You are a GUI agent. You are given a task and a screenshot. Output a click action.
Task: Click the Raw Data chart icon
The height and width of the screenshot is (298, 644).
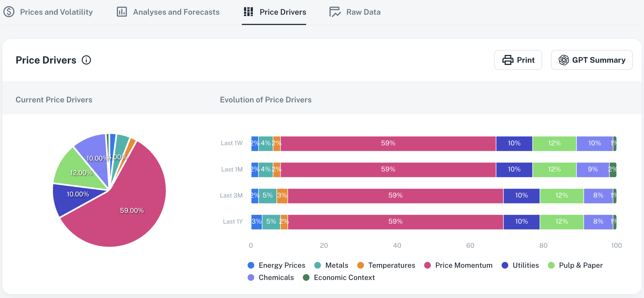pyautogui.click(x=335, y=12)
